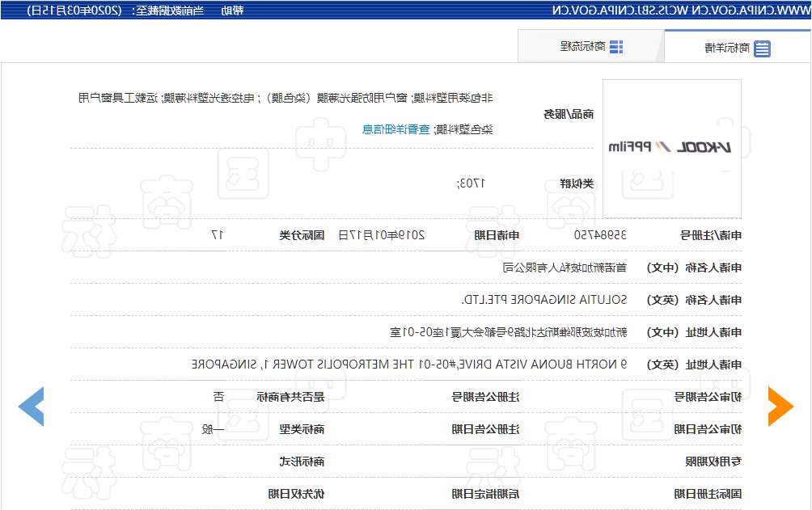This screenshot has height=510, width=812.
Task: Select the registration number 35984750
Action: (600, 235)
